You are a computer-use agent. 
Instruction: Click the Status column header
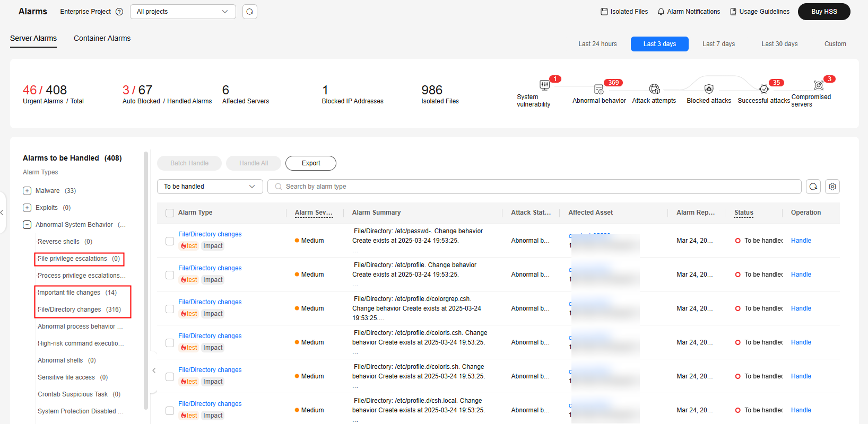coord(744,213)
